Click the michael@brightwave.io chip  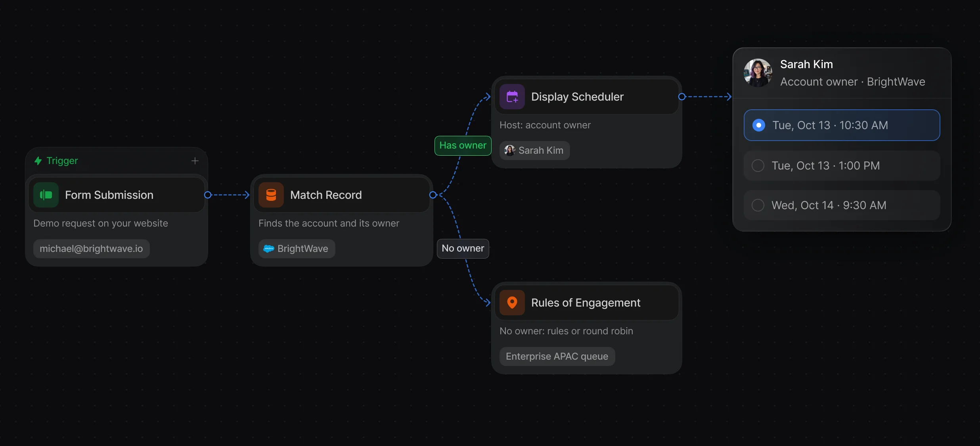92,249
